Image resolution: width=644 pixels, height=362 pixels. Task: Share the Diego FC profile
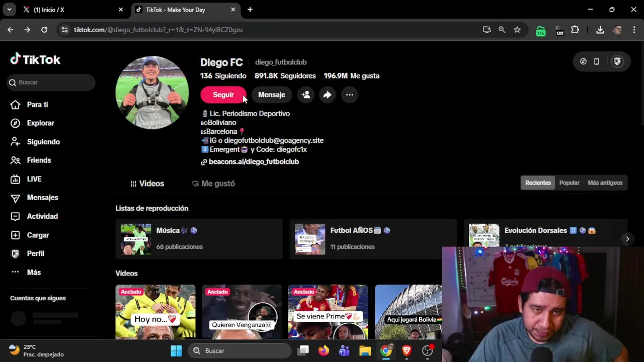(328, 95)
